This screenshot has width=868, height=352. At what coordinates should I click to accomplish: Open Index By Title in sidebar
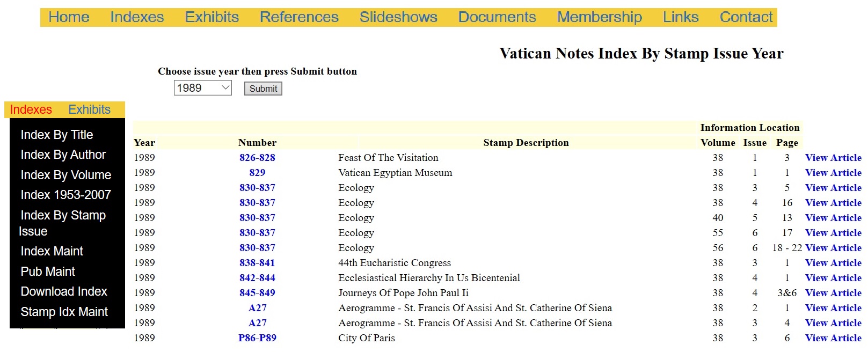[57, 135]
